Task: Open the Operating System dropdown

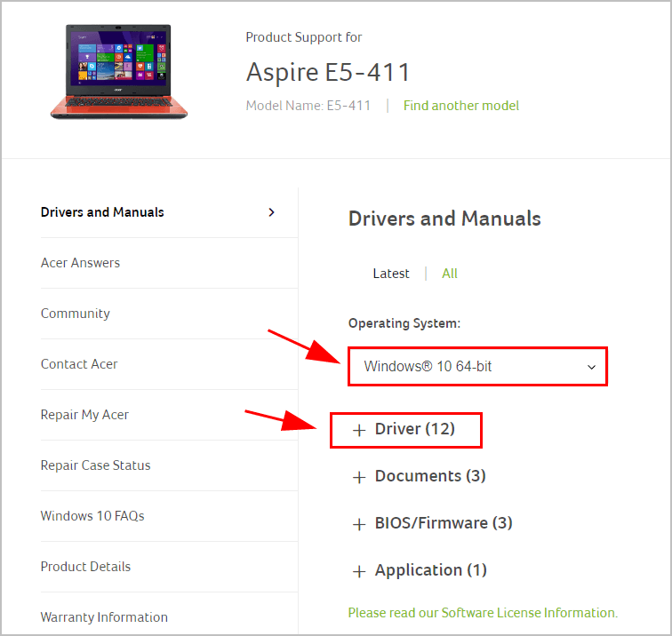Action: [477, 366]
